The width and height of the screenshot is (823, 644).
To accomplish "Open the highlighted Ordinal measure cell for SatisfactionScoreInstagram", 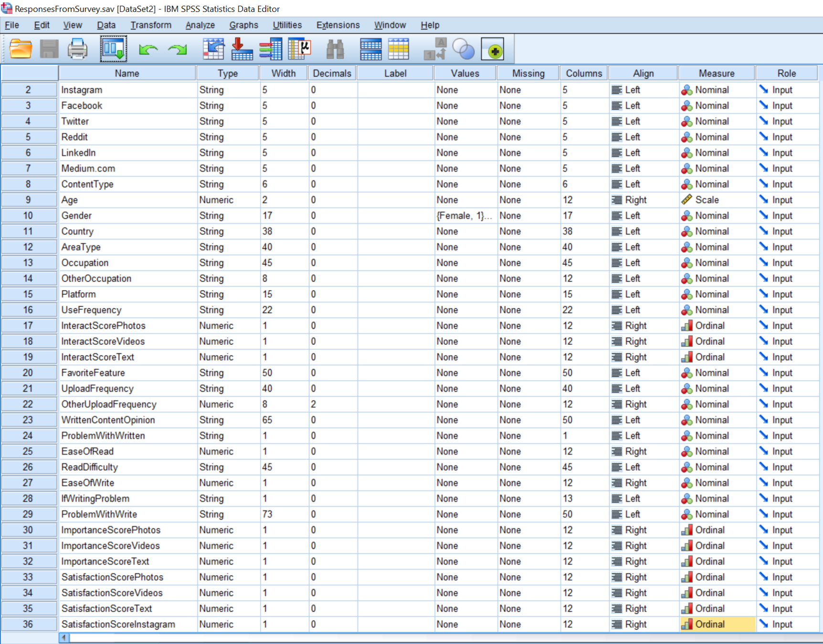I will 717,624.
